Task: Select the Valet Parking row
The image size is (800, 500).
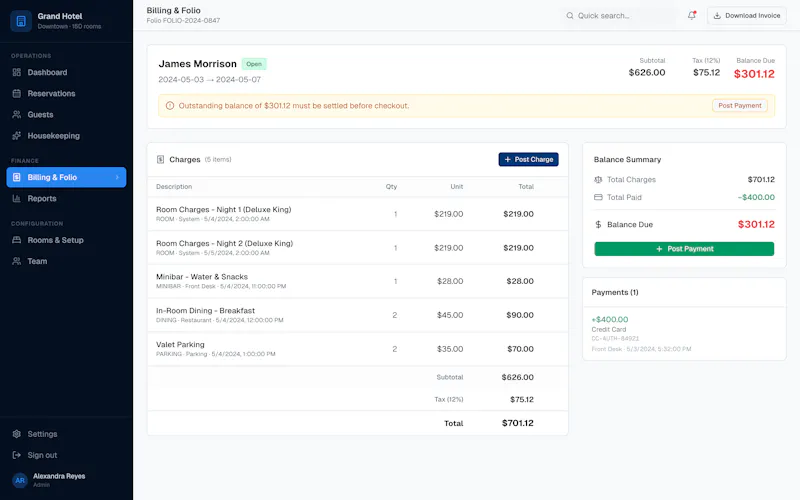Action: pos(358,349)
